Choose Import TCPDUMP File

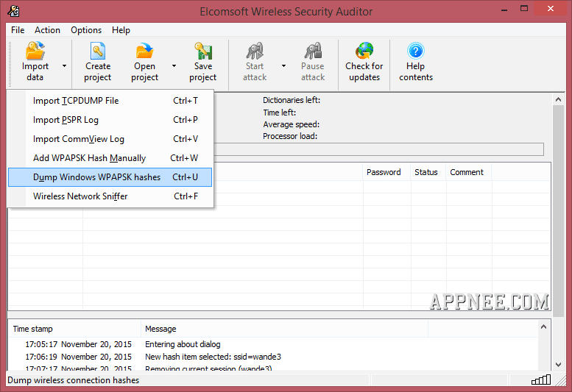point(110,101)
